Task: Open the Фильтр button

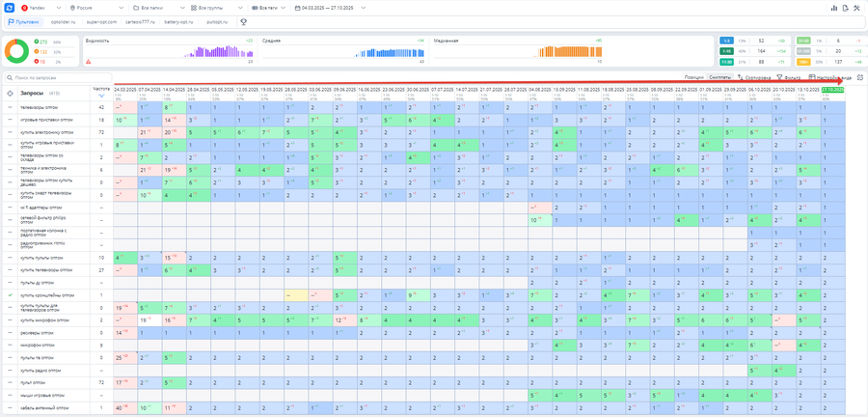Action: [x=788, y=76]
